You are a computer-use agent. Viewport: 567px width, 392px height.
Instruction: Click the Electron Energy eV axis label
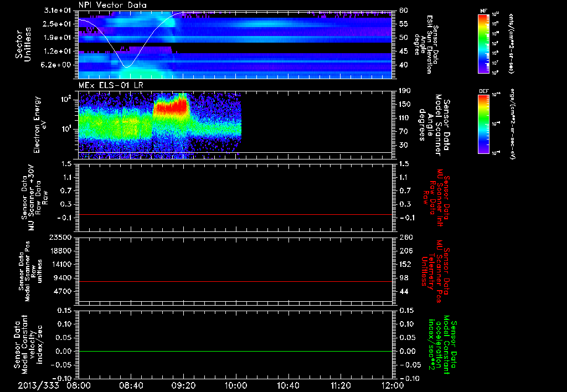tap(40, 125)
